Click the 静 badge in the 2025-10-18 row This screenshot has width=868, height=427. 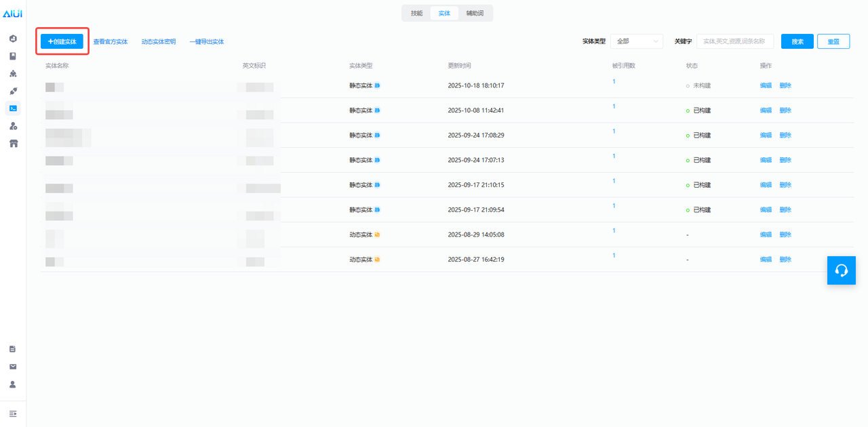click(377, 86)
